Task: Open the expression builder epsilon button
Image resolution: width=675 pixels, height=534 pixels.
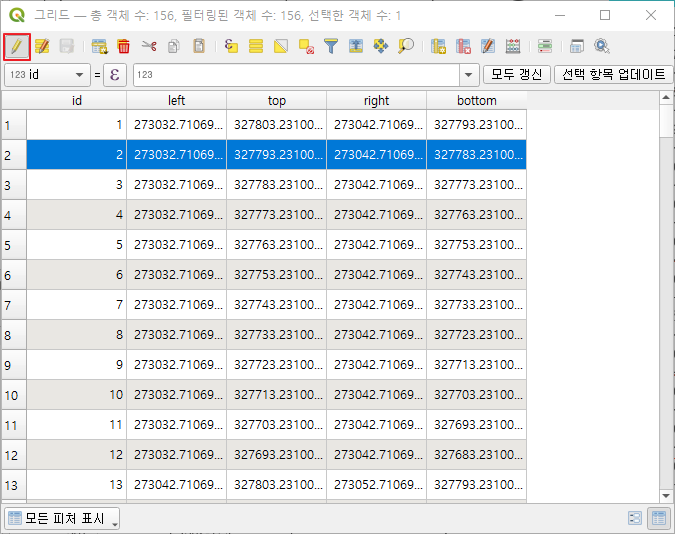Action: pyautogui.click(x=115, y=75)
